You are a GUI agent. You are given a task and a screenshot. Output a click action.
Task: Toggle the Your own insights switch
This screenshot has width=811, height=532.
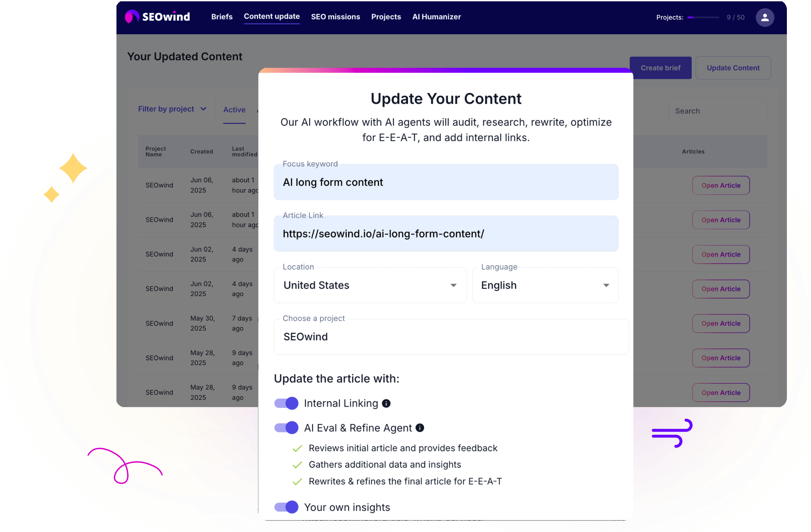tap(286, 507)
